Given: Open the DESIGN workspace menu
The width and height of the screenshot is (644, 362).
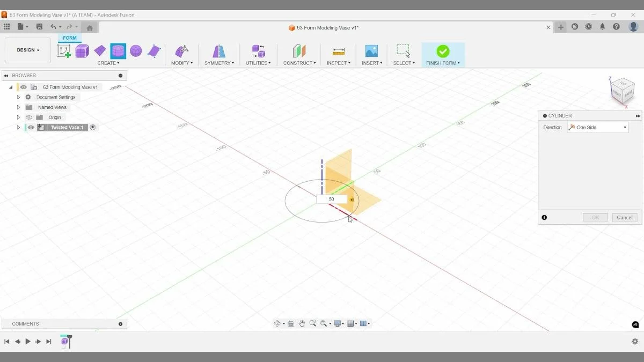Looking at the screenshot, I should click(28, 50).
